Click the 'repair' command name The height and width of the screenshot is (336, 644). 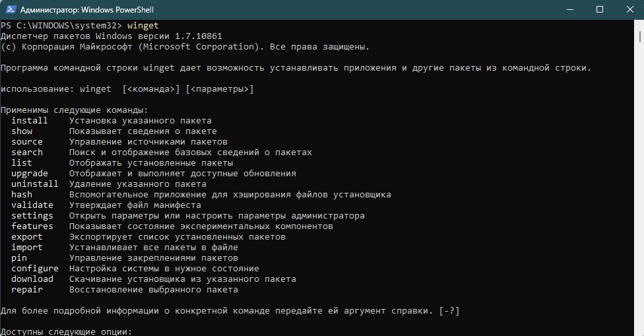tap(27, 290)
